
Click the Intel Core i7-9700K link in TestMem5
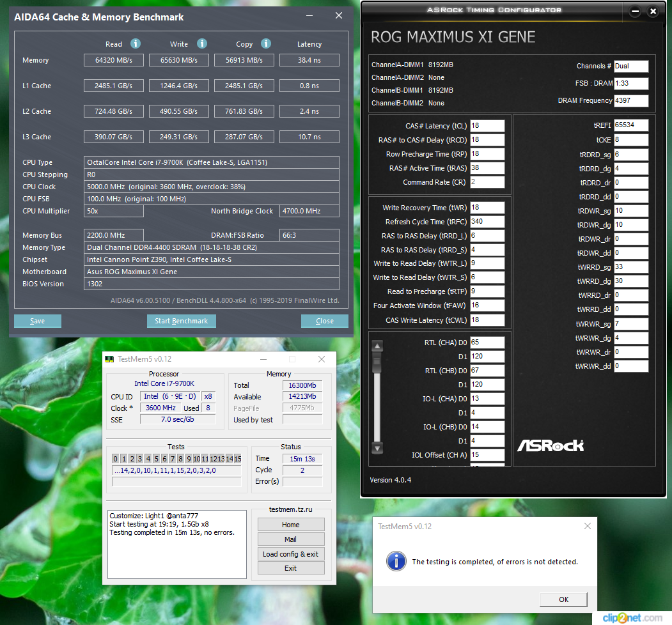(164, 383)
